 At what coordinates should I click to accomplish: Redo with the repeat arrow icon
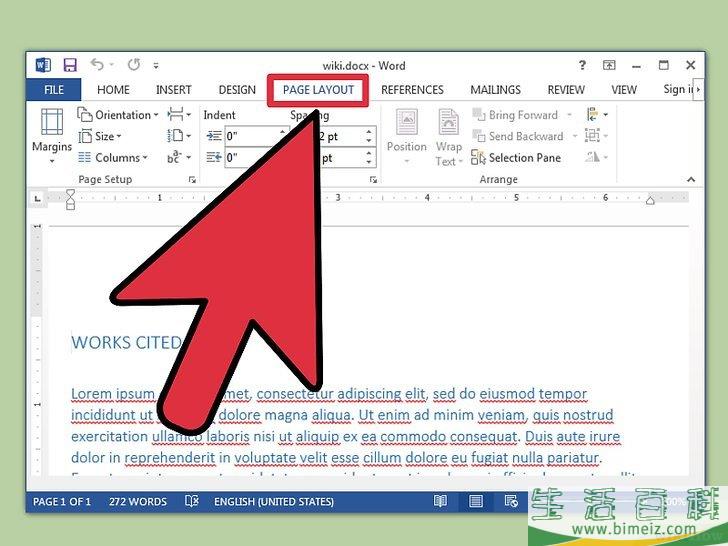[134, 65]
